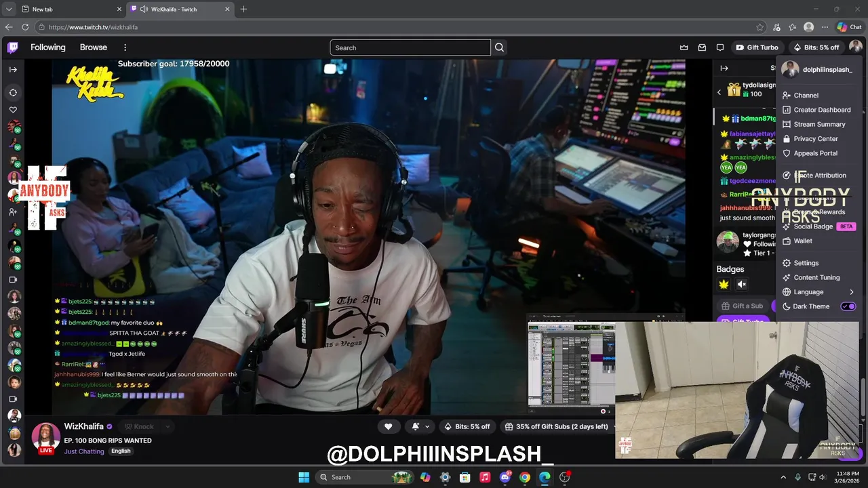Open the notification bell dropdown under video
This screenshot has height=488, width=868.
[420, 426]
